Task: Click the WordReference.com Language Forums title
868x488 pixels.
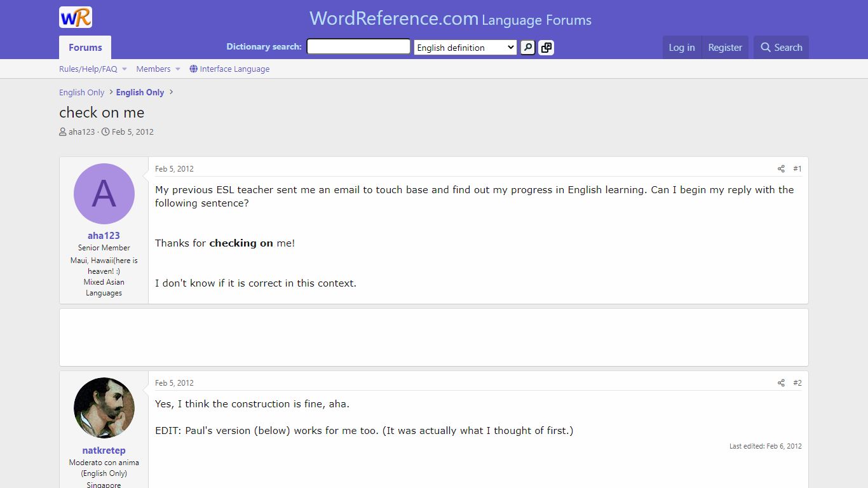Action: 451,18
